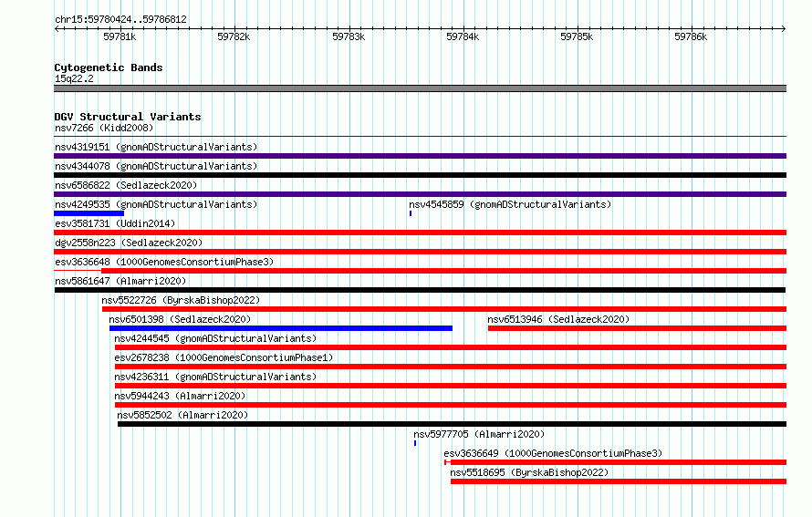This screenshot has height=517, width=812.
Task: Click the ruler's right arrow end
Action: [784, 28]
